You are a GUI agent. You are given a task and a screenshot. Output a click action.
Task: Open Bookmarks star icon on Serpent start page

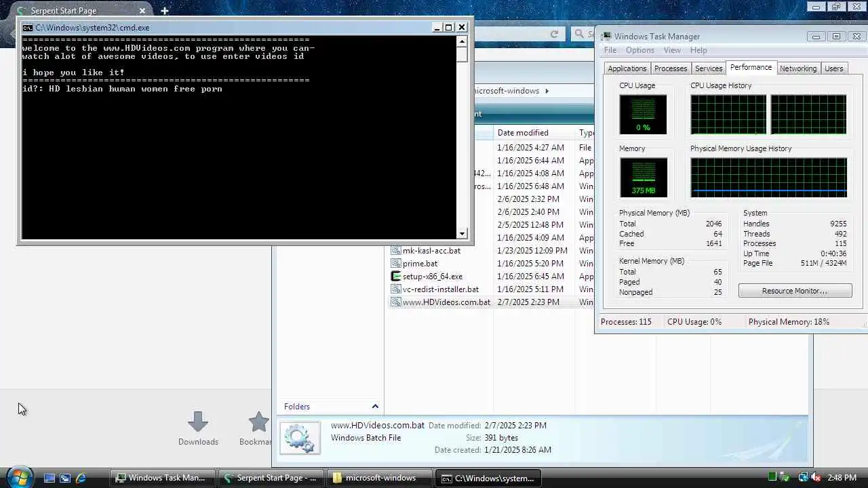258,422
